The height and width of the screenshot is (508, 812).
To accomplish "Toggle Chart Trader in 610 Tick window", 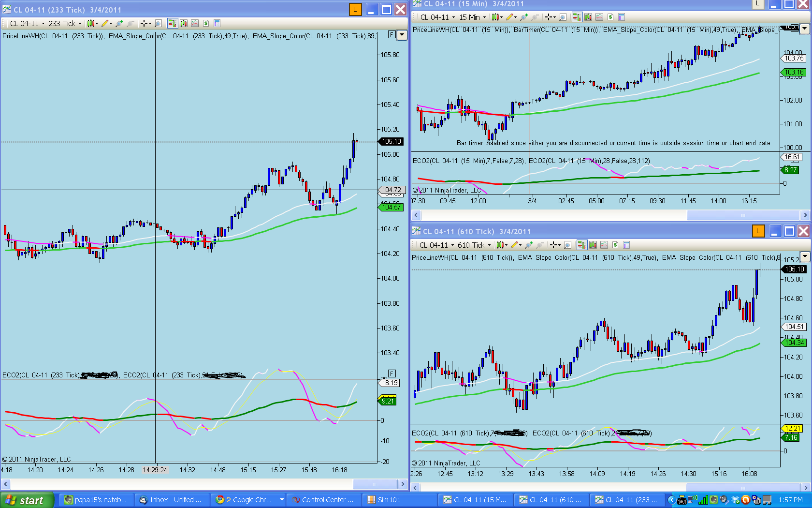I will 581,245.
